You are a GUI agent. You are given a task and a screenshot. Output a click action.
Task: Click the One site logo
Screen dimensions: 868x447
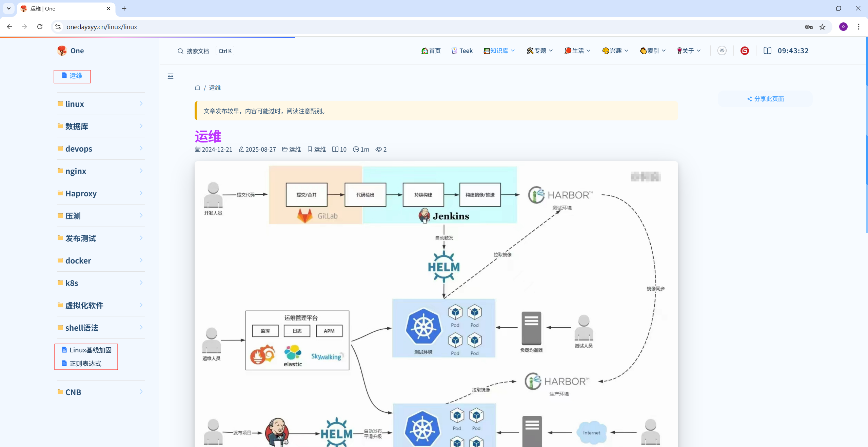coord(71,51)
